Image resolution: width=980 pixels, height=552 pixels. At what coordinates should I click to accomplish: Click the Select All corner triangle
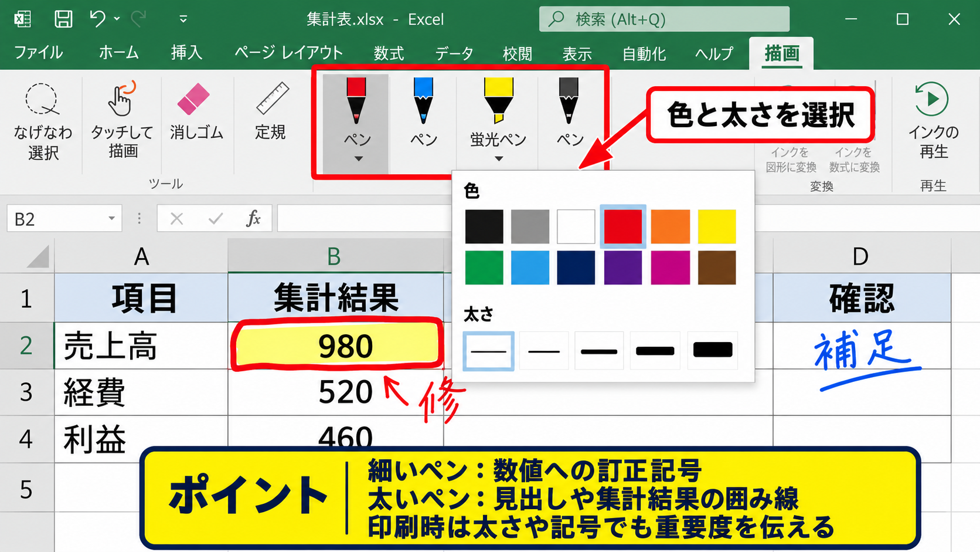click(38, 256)
